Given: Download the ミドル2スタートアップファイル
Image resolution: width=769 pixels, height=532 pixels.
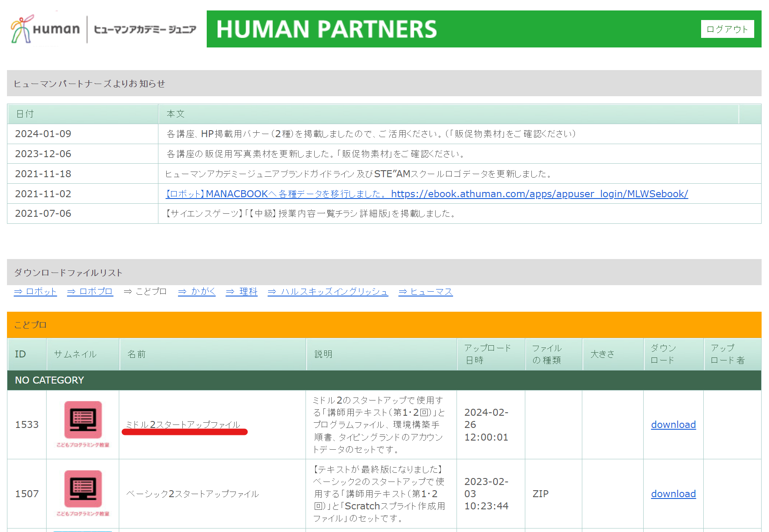Looking at the screenshot, I should [x=673, y=424].
